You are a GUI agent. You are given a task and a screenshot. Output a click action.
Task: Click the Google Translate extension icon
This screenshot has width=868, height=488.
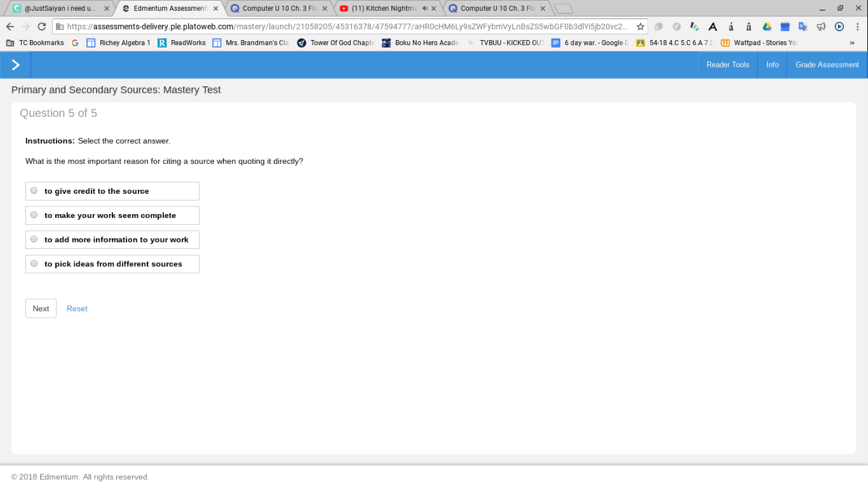tap(803, 27)
